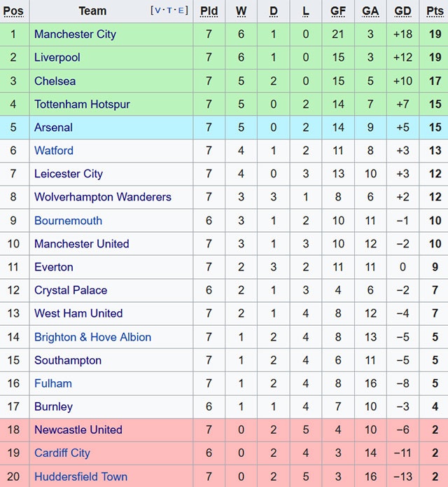Open Wolverhampton Wanderers team page
This screenshot has height=487, width=448.
tap(102, 197)
